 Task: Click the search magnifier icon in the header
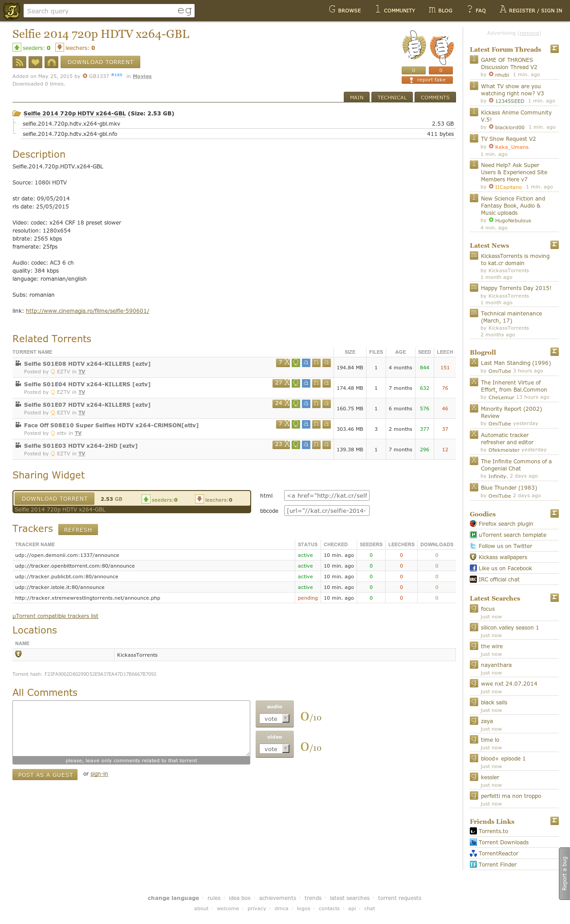(x=184, y=11)
